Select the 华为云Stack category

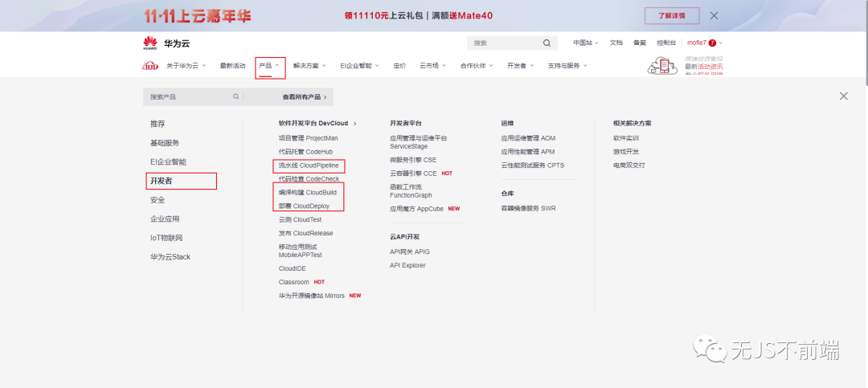pos(170,257)
